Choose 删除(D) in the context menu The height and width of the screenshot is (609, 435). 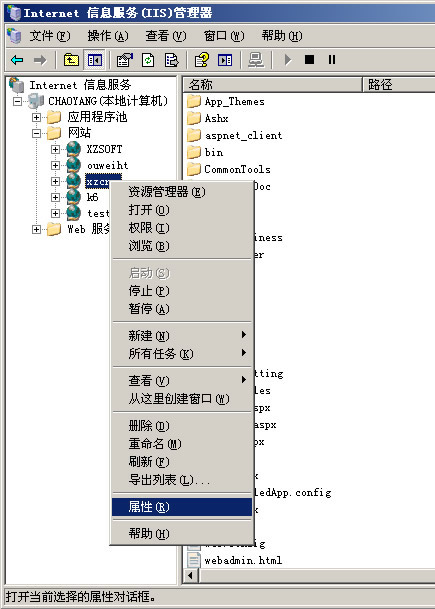pos(182,426)
